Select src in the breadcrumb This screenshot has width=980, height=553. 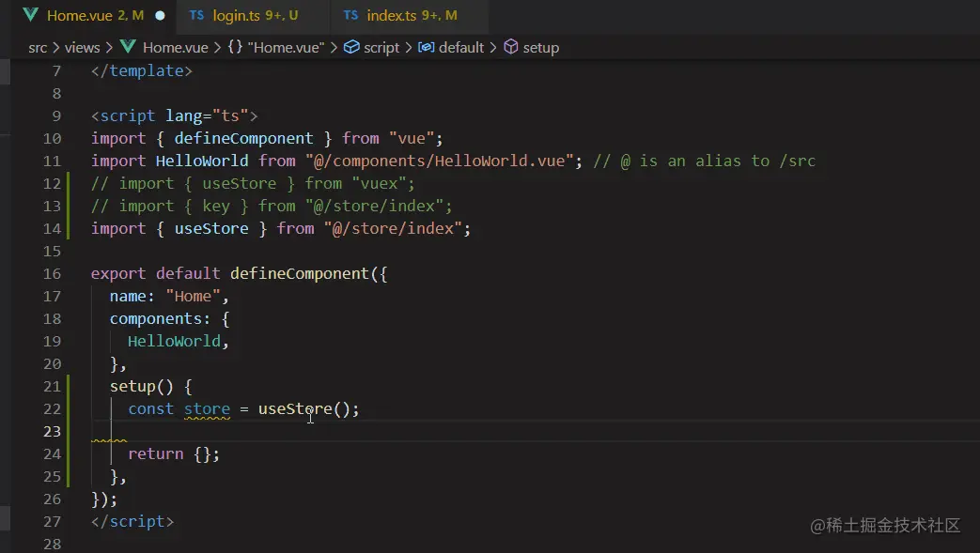tap(38, 48)
